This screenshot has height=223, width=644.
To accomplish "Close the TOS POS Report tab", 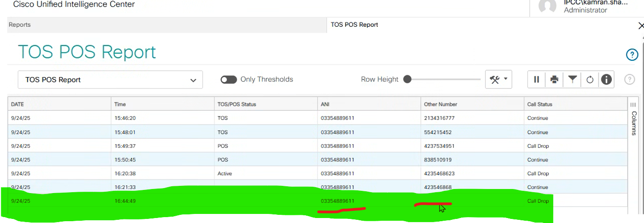I will point(641,26).
